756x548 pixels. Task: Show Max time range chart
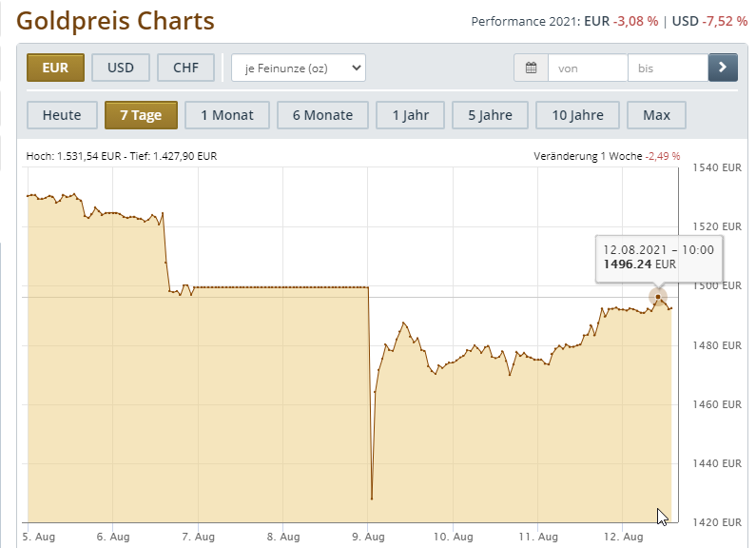656,115
